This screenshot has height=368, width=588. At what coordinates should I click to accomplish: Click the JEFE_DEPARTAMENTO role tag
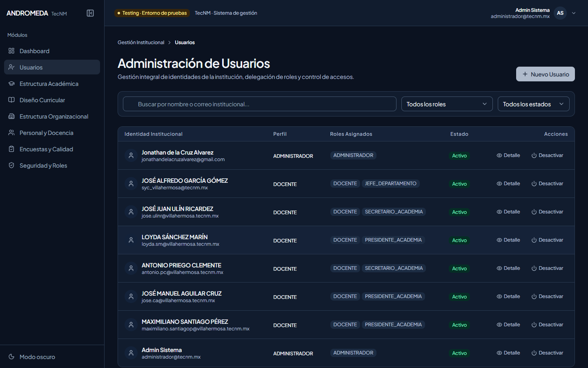pos(391,184)
